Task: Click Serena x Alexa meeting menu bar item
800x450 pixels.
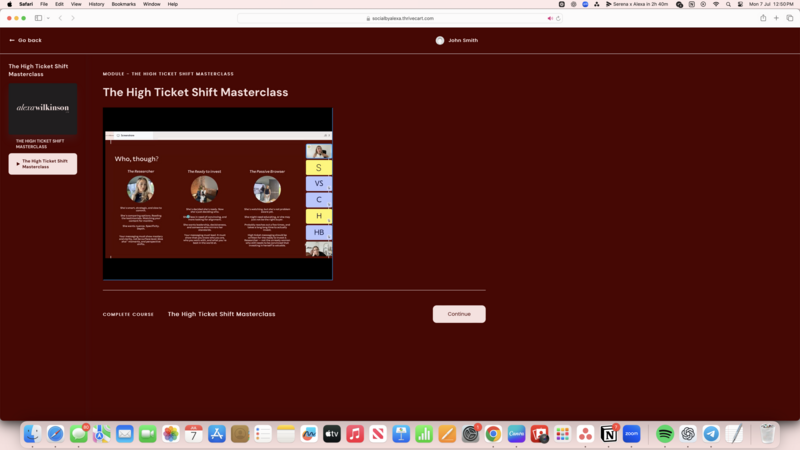Action: coord(637,4)
